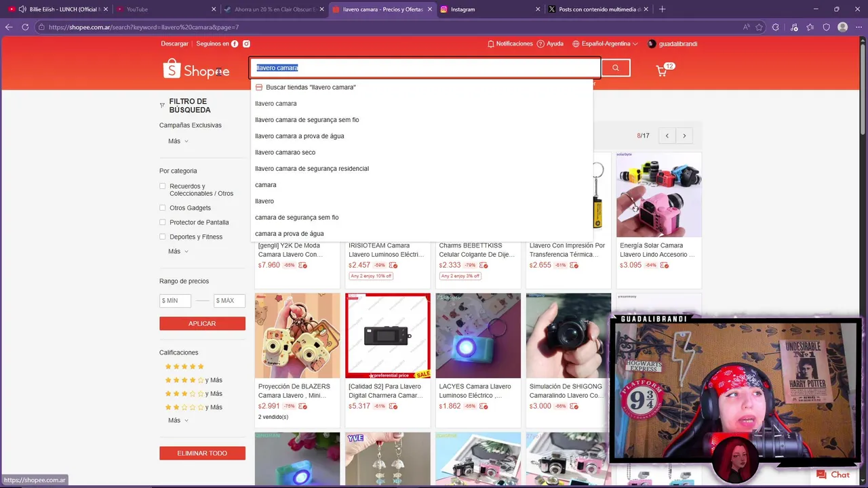The image size is (868, 488).
Task: Reload the page
Action: [x=25, y=27]
